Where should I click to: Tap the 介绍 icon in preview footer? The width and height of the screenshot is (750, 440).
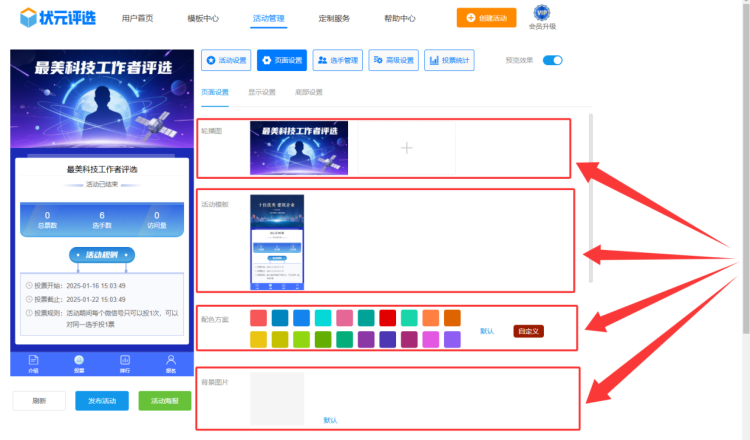click(33, 361)
